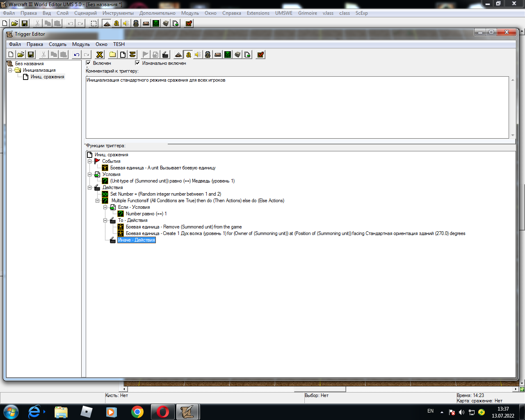Open Object Editor from Trigger Editor toolbar
Screen dimensions: 525x420
tap(208, 55)
